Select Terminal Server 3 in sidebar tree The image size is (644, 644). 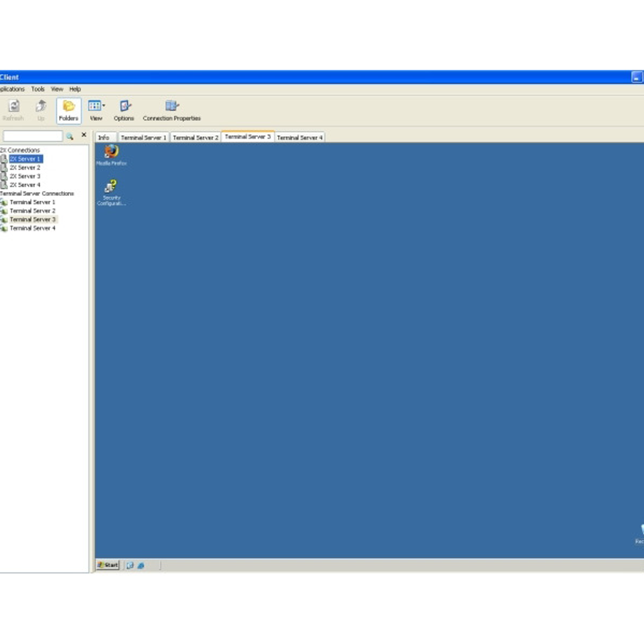32,219
